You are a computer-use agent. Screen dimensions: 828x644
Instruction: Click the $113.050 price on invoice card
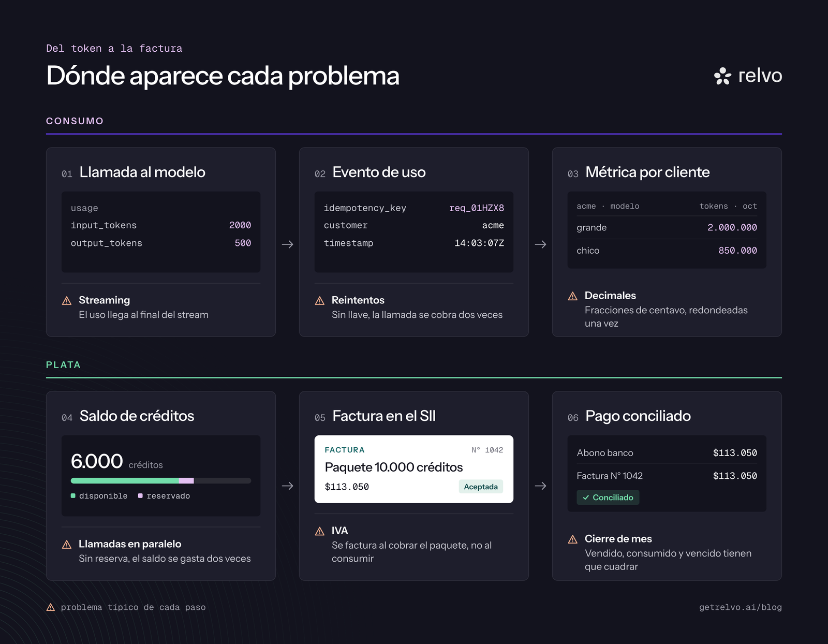pos(347,487)
